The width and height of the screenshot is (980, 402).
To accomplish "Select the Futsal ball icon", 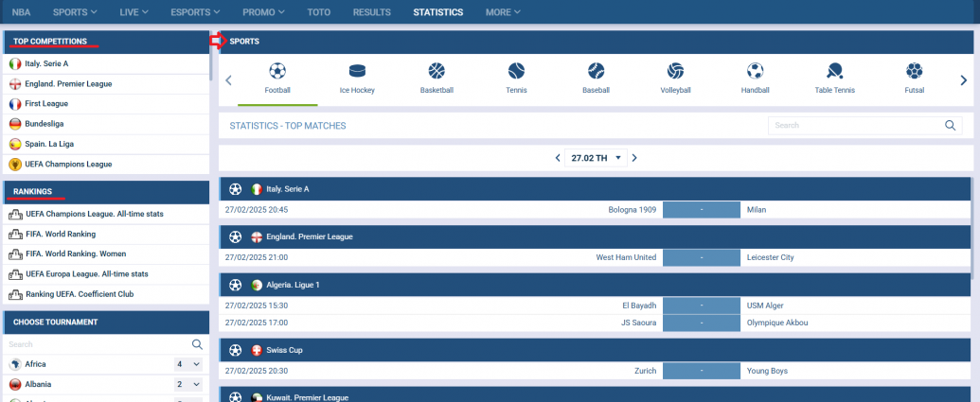I will click(914, 71).
